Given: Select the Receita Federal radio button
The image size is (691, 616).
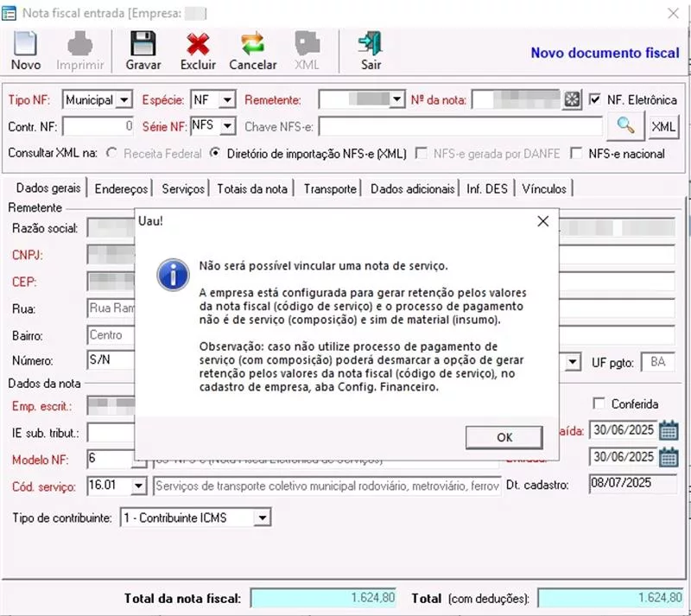Looking at the screenshot, I should 111,154.
